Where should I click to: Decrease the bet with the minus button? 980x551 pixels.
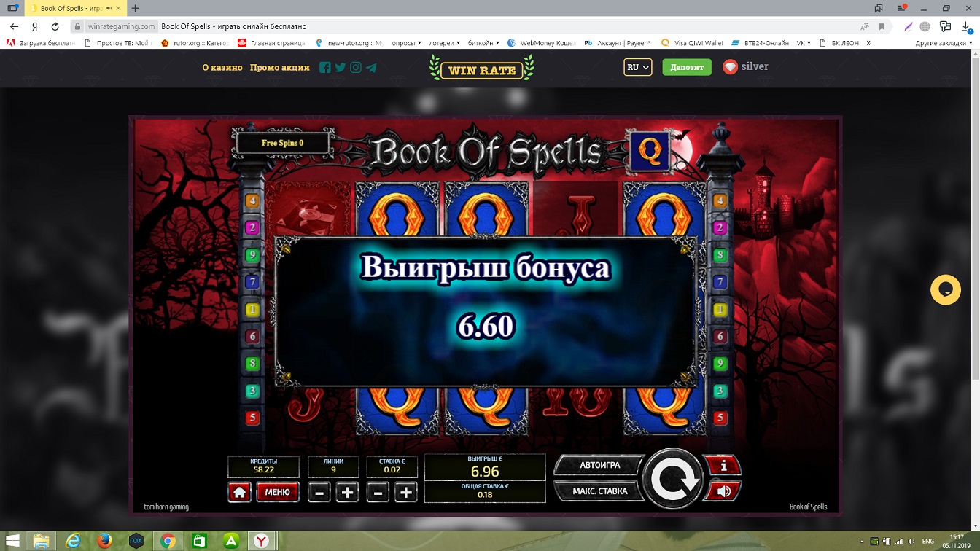377,493
